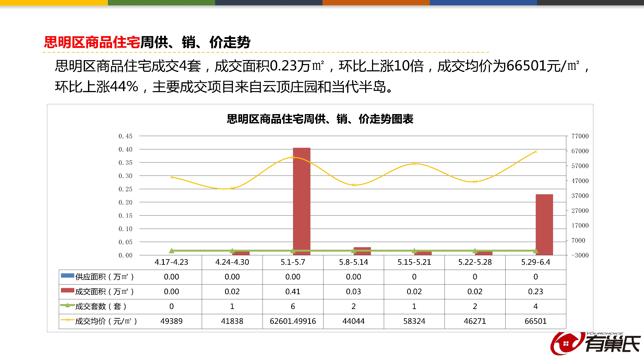This screenshot has width=644, height=358.
Task: Click the 4.24-4.30 column header
Action: (232, 262)
